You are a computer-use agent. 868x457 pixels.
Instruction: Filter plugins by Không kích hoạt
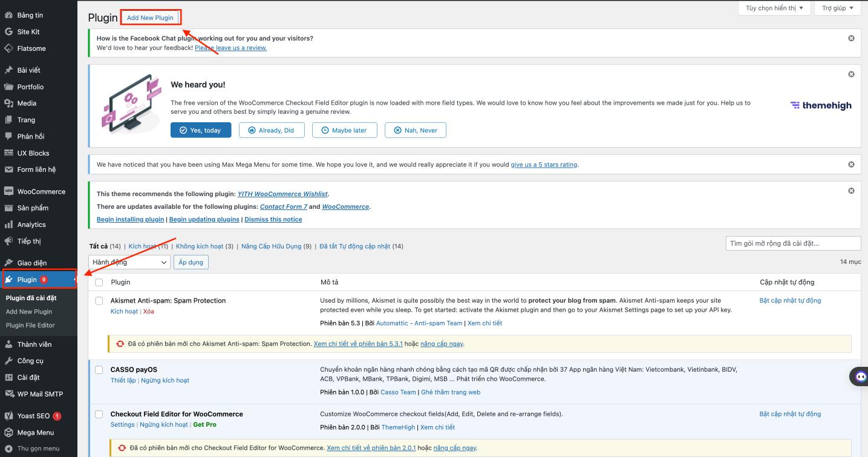click(x=200, y=246)
